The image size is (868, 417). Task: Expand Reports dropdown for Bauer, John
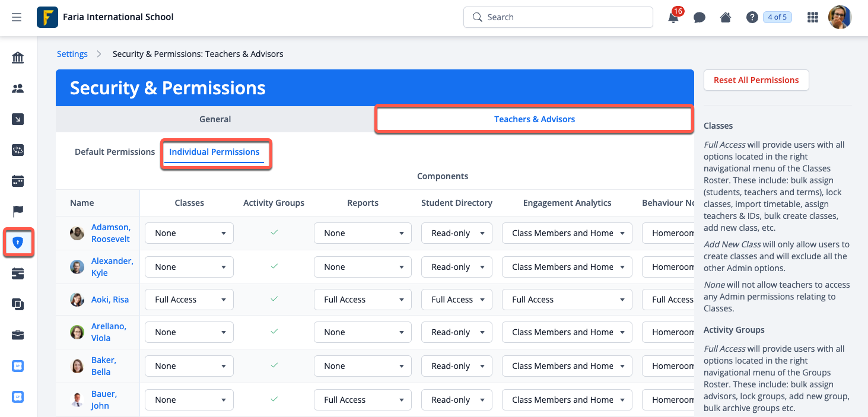(363, 400)
